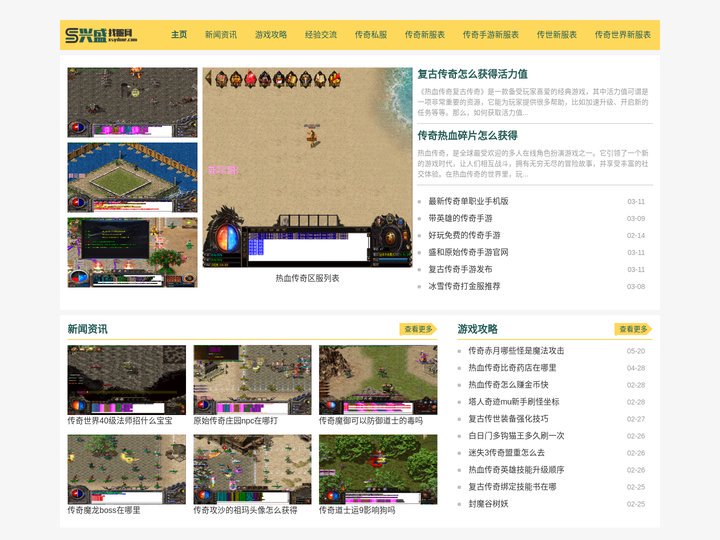Open caption link 传奇攻沙的祖玛头像怎么获得
This screenshot has height=540, width=720.
[x=245, y=510]
